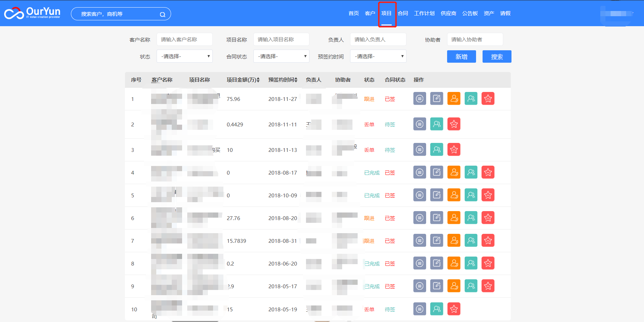The width and height of the screenshot is (644, 322).
Task: Click red star icon in row 9
Action: 488,286
